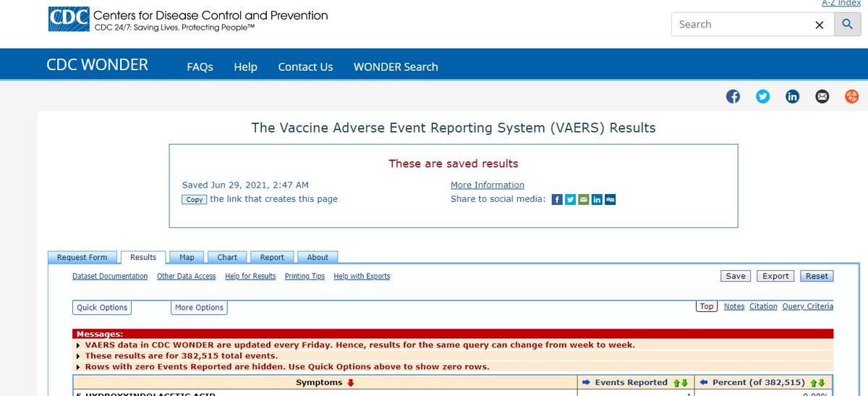Click the Symptoms column header
The image size is (868, 396).
pyautogui.click(x=325, y=382)
